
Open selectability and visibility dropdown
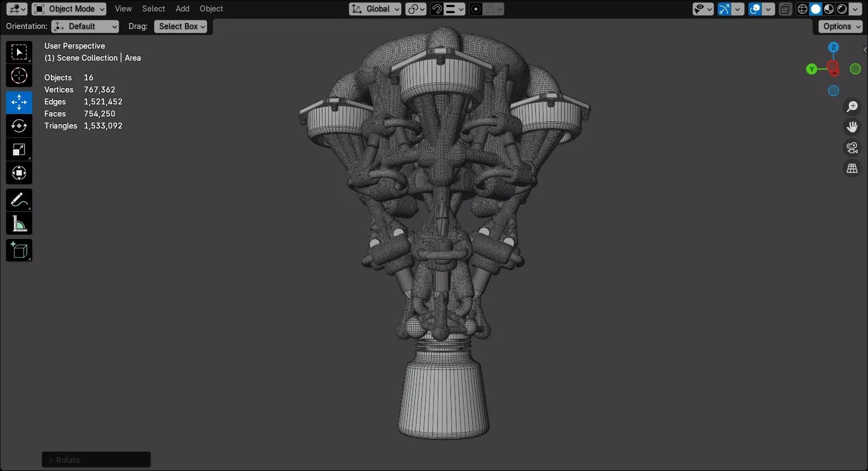(703, 9)
